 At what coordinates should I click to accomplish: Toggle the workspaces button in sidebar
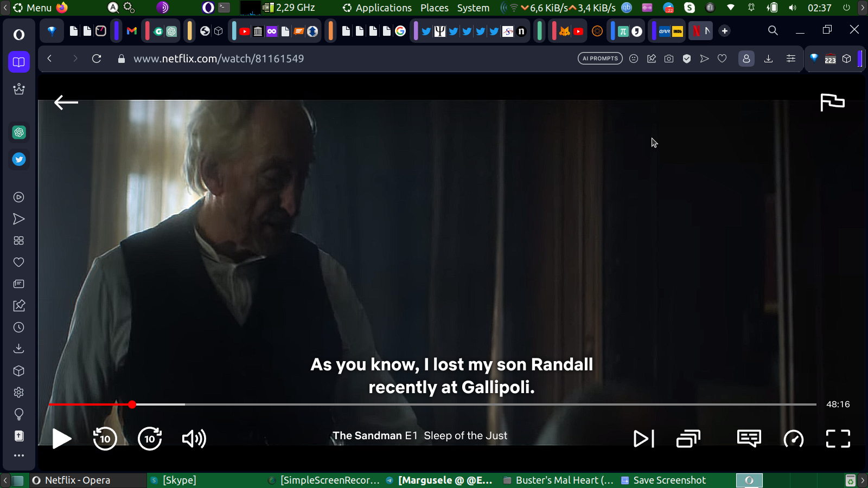[x=19, y=62]
